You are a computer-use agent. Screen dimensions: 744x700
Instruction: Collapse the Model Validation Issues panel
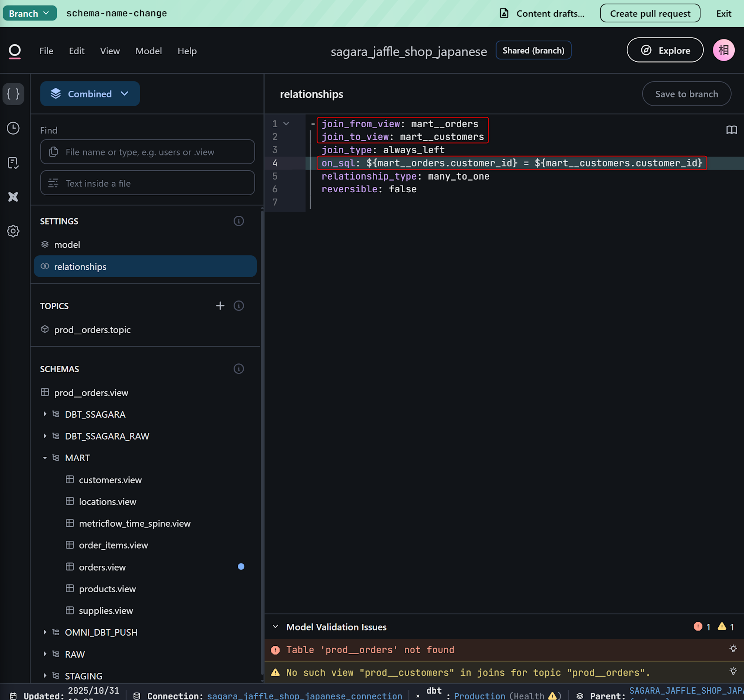click(x=275, y=627)
